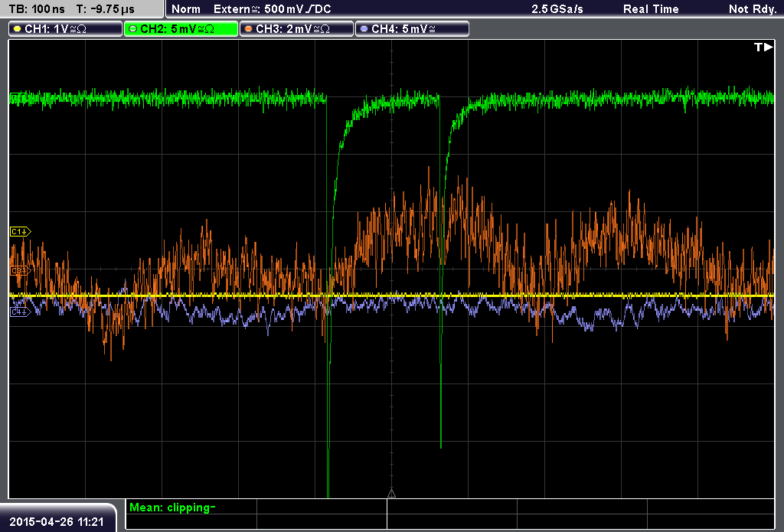Image resolution: width=784 pixels, height=532 pixels.
Task: Click the Mean: clipping- measurement cell
Action: tap(191, 507)
